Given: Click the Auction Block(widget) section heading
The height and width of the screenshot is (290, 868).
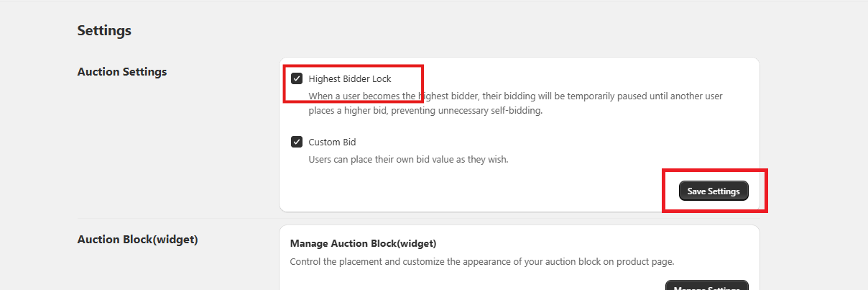Looking at the screenshot, I should pos(137,240).
